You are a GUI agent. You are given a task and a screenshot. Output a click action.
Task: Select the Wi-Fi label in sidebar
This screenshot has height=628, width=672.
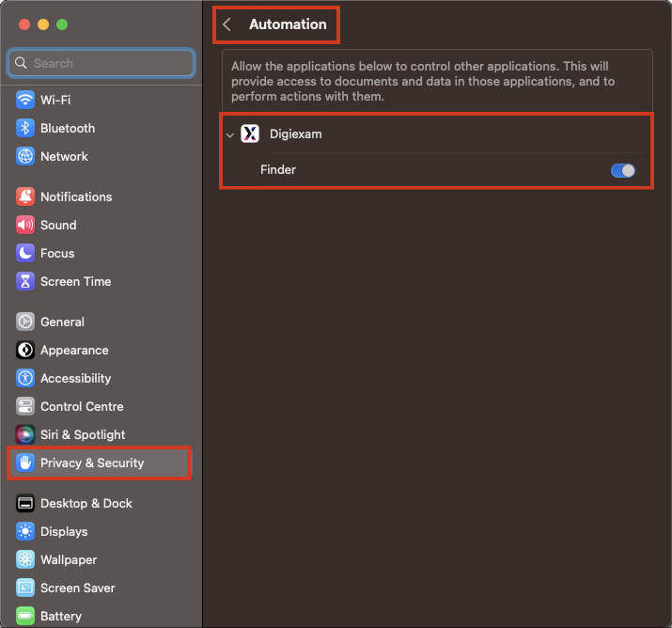click(x=55, y=100)
